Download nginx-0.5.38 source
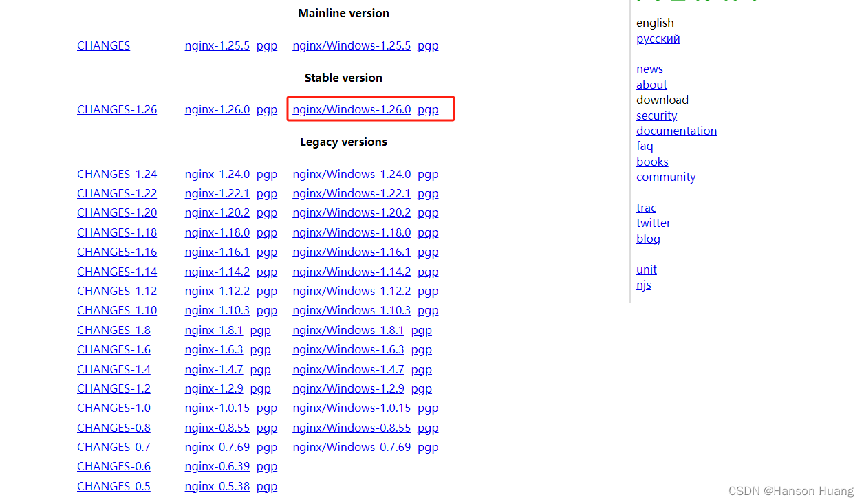Viewport: 864px width, 504px height. point(217,486)
